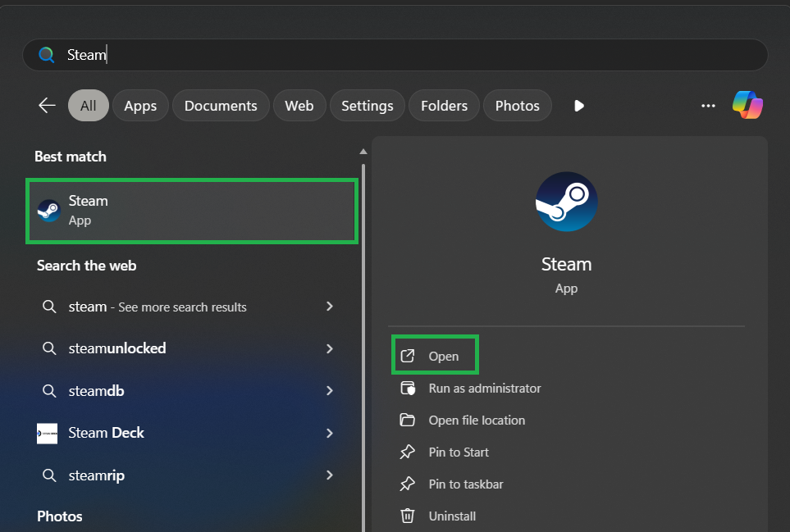This screenshot has width=790, height=532.
Task: Select the Documents filter tab
Action: point(221,106)
